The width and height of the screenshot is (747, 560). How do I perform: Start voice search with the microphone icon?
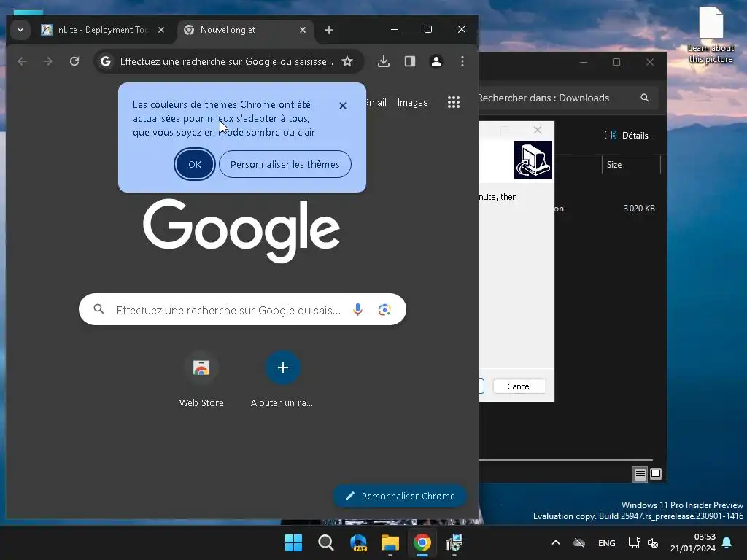pyautogui.click(x=357, y=310)
